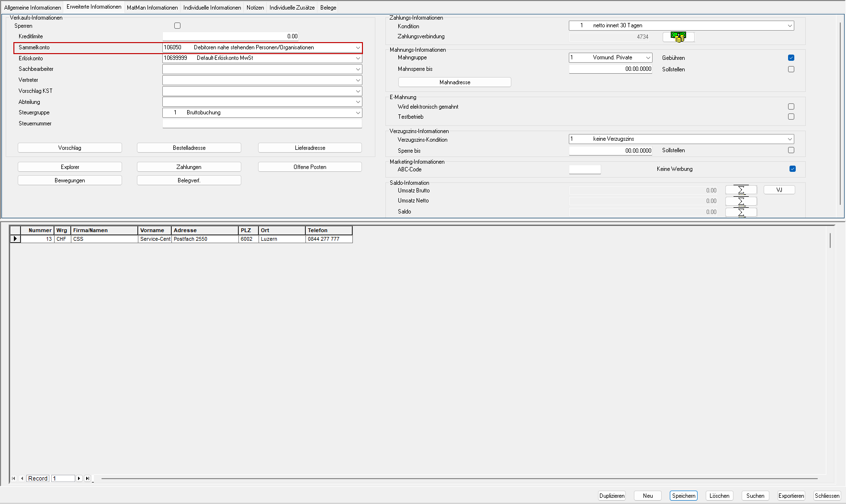
Task: Go to previous record arrow
Action: click(x=22, y=479)
